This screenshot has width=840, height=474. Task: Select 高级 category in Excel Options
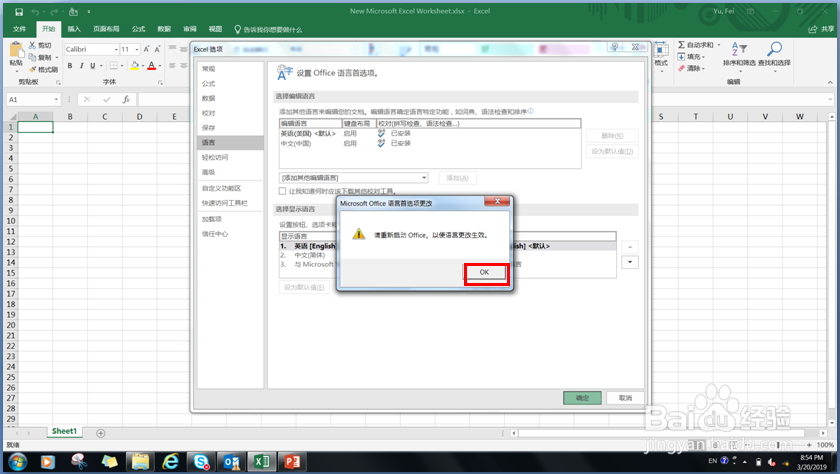[230, 172]
